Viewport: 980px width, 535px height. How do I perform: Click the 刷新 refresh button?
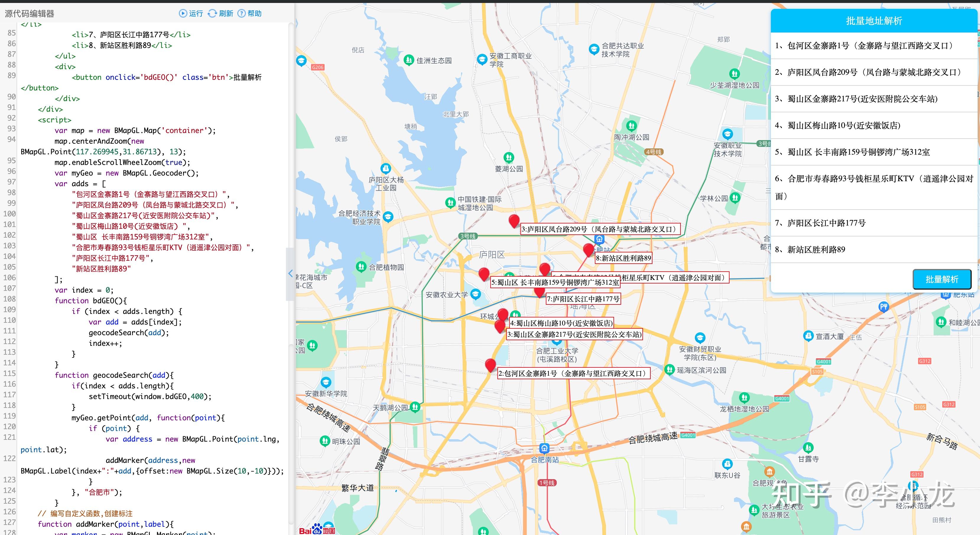tap(220, 14)
